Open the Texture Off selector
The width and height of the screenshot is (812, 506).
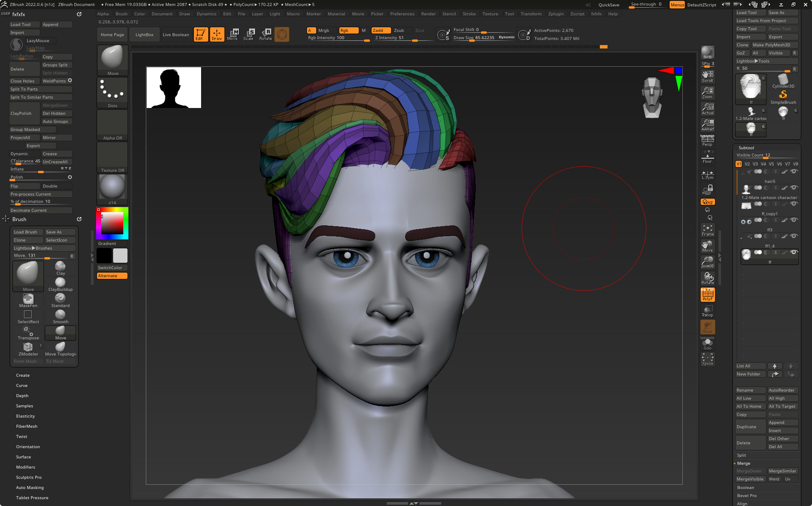pyautogui.click(x=112, y=157)
